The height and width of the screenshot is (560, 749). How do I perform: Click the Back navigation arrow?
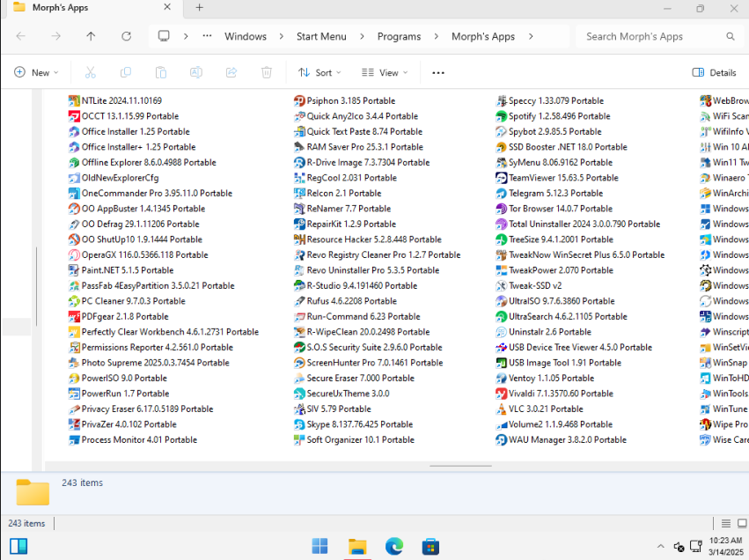pos(20,36)
